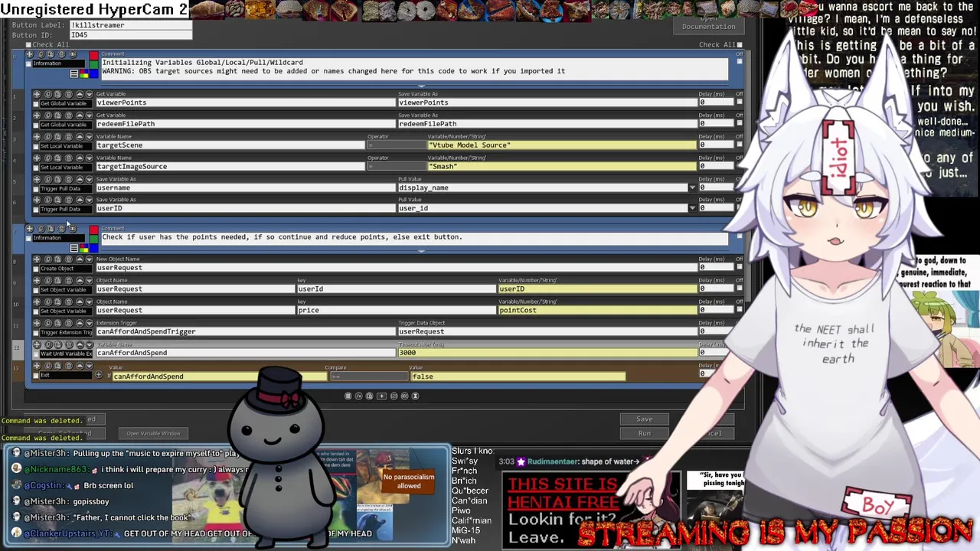Turn off the userRequest Create Object via Off checkbox
Screen dimensions: 980x551
(x=740, y=267)
